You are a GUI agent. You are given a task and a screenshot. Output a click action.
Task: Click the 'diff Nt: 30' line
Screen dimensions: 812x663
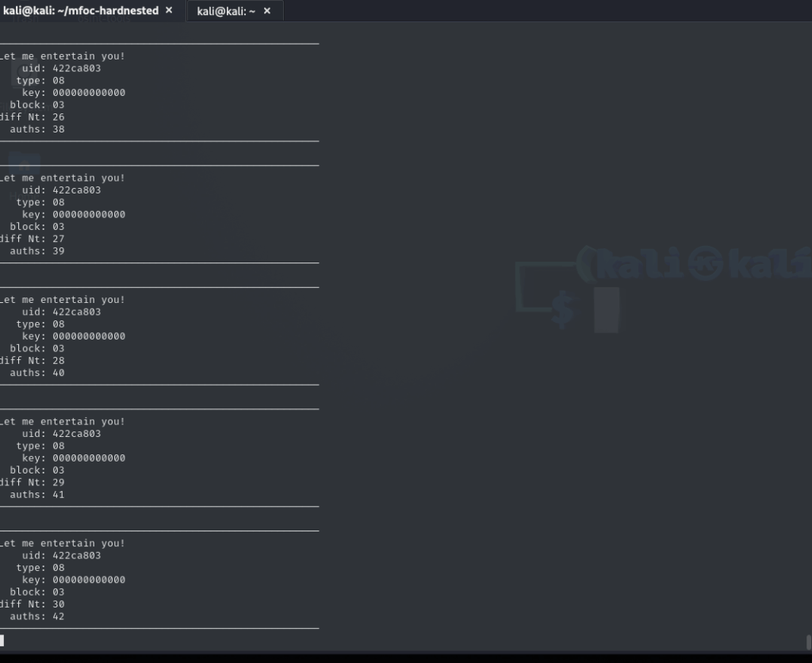[33, 604]
